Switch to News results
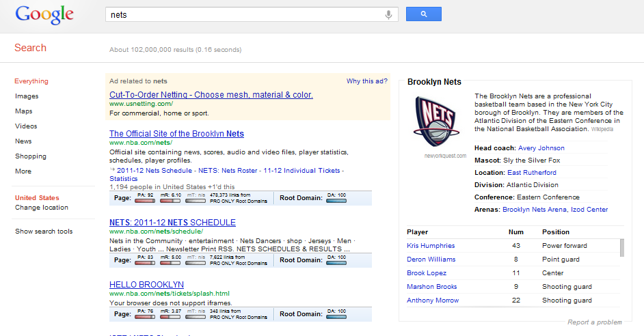644x336 pixels. pyautogui.click(x=23, y=141)
